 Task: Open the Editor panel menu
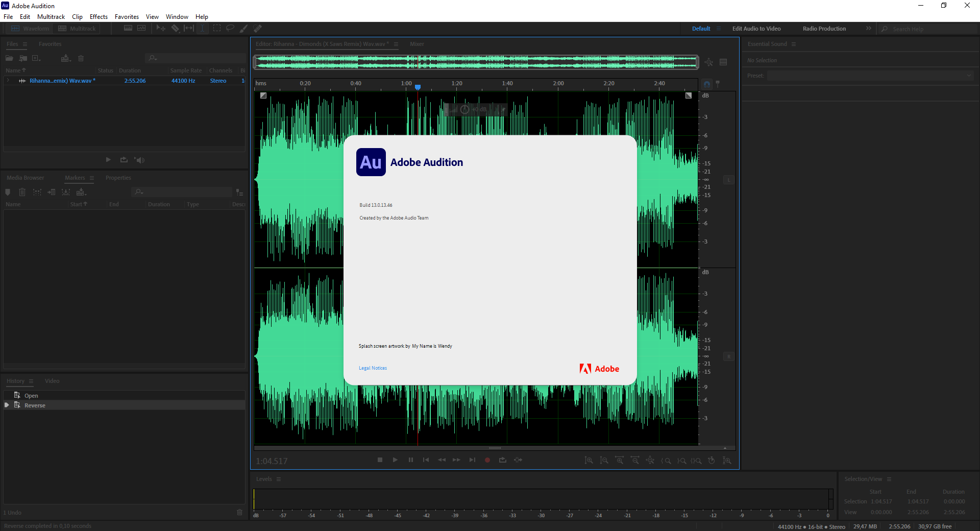(396, 44)
